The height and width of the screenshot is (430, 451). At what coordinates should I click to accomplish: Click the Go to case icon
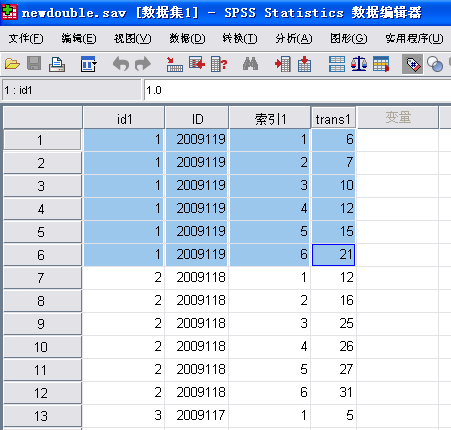click(174, 64)
